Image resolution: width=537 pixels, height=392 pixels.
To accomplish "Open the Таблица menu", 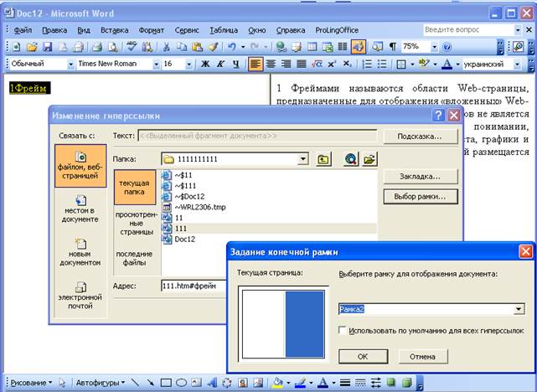I will 224,30.
